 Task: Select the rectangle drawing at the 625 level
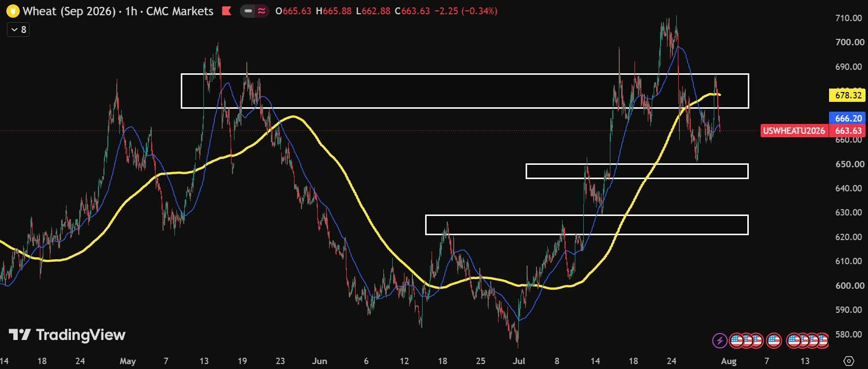coord(587,225)
